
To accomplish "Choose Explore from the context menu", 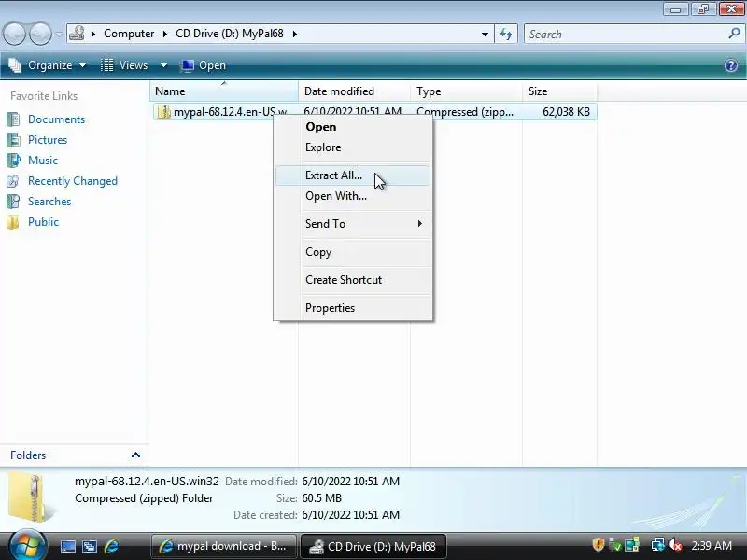I will (x=353, y=147).
